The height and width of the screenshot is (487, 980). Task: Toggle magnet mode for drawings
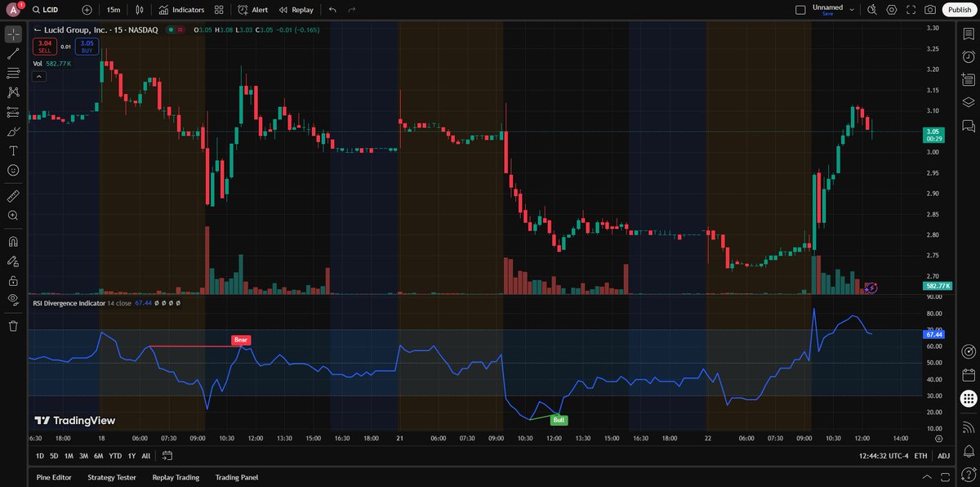point(13,242)
